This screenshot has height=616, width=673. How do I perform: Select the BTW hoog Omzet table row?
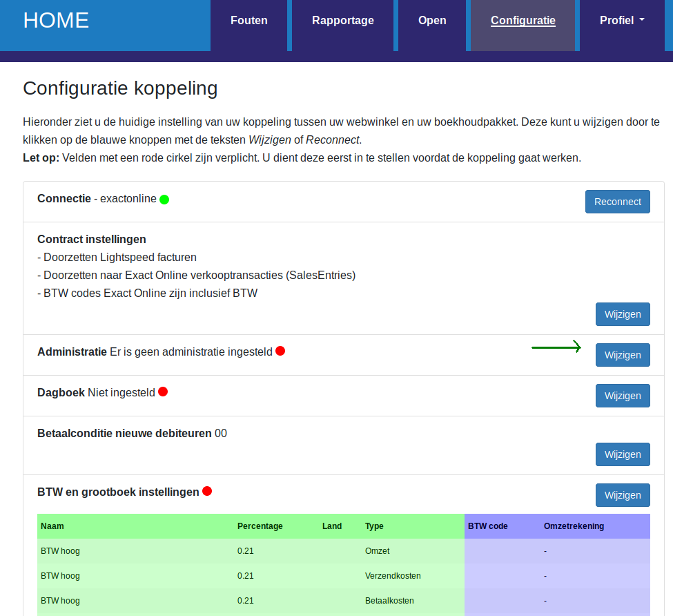(x=276, y=551)
